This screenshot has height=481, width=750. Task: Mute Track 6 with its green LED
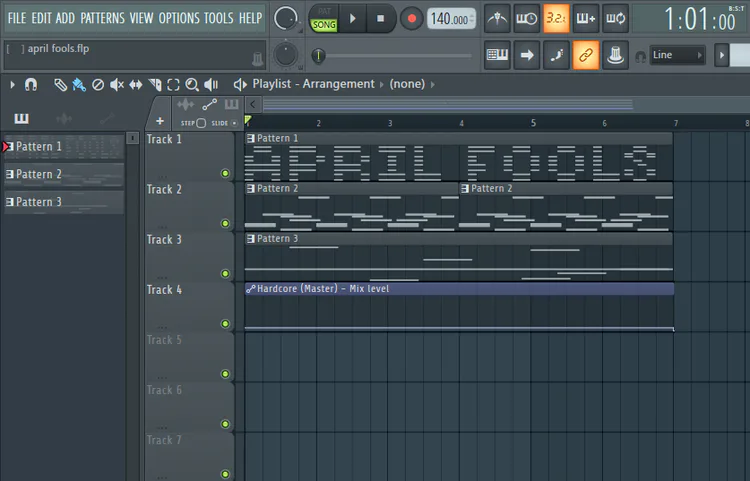pyautogui.click(x=225, y=424)
